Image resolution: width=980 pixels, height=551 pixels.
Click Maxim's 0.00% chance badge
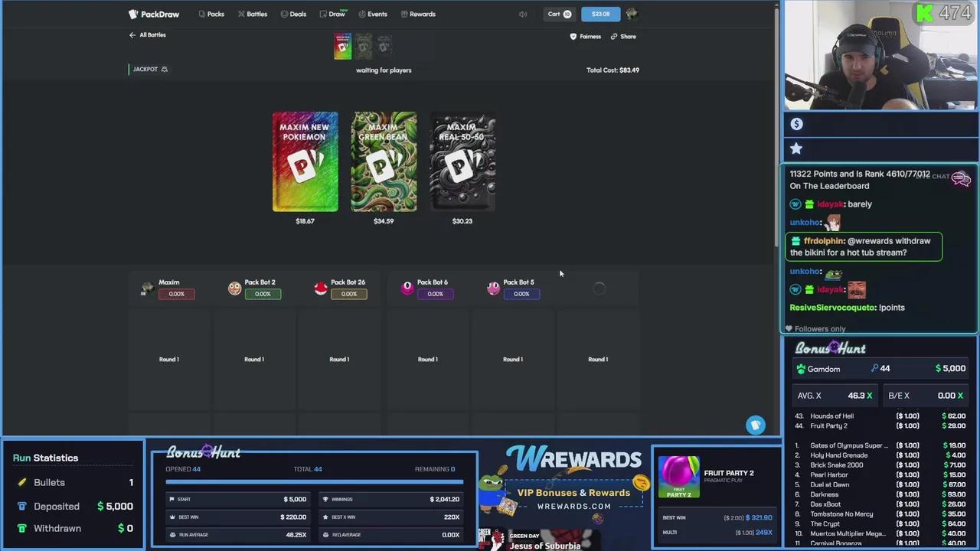(x=176, y=294)
